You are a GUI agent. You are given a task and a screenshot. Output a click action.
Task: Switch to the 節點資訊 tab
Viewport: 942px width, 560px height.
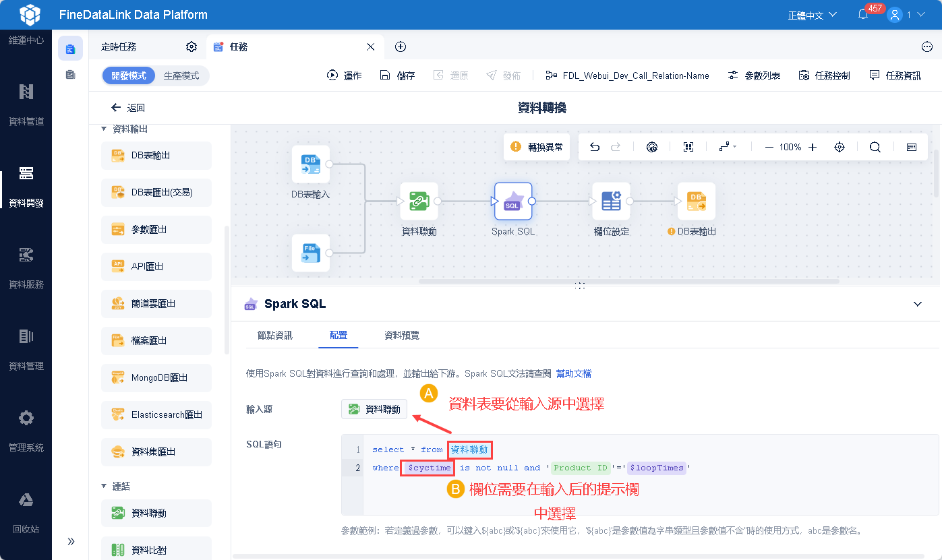[275, 335]
